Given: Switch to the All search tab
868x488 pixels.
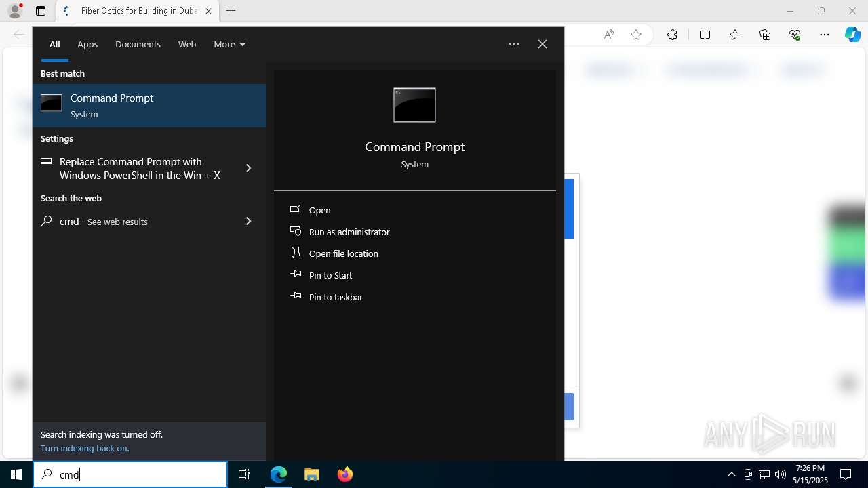Looking at the screenshot, I should click(55, 44).
